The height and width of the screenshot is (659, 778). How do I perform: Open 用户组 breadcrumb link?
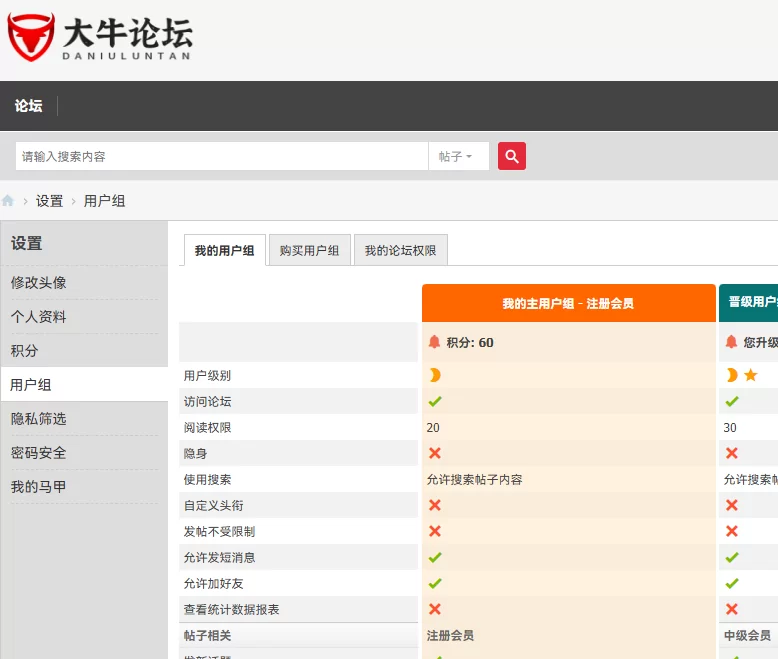click(x=104, y=201)
